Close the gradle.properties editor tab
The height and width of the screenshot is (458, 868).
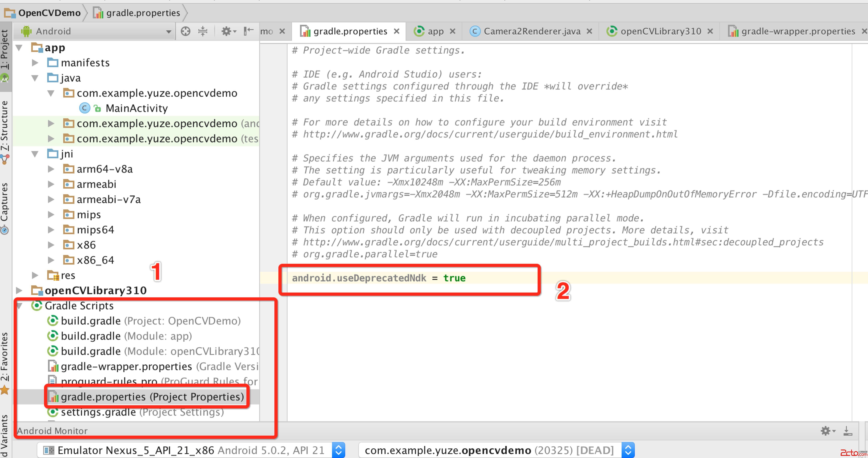tap(397, 31)
